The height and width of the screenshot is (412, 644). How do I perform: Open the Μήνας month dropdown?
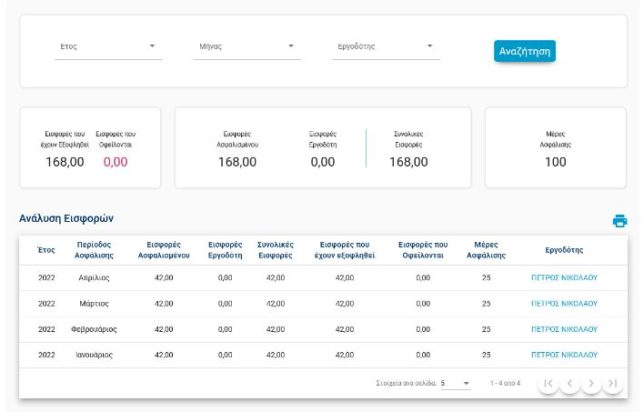246,46
